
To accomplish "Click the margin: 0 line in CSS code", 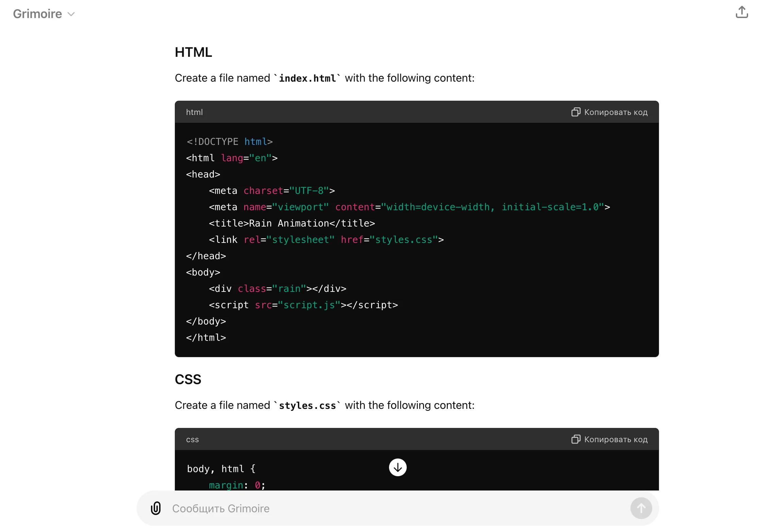I will point(237,485).
